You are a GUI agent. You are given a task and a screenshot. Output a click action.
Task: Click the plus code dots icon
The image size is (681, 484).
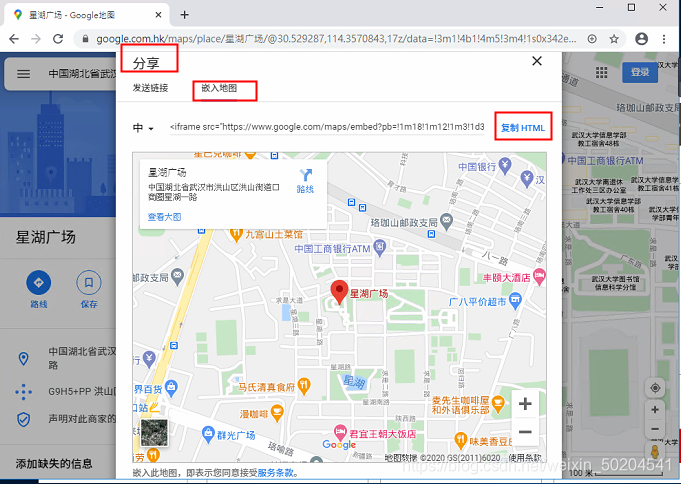(x=23, y=391)
